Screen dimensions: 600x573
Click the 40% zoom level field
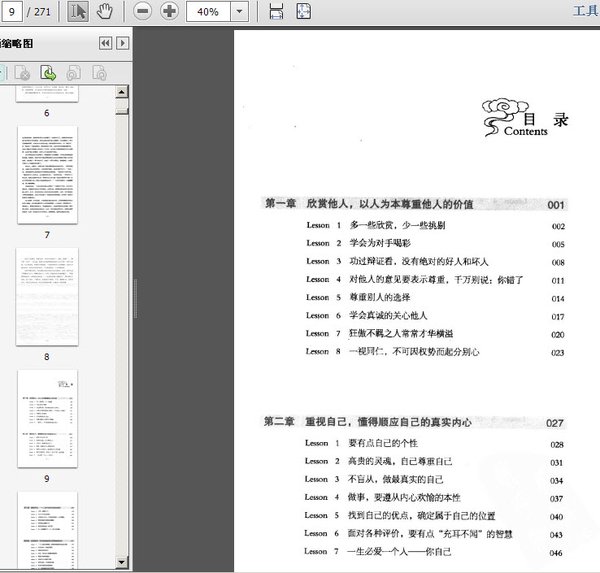click(x=208, y=11)
